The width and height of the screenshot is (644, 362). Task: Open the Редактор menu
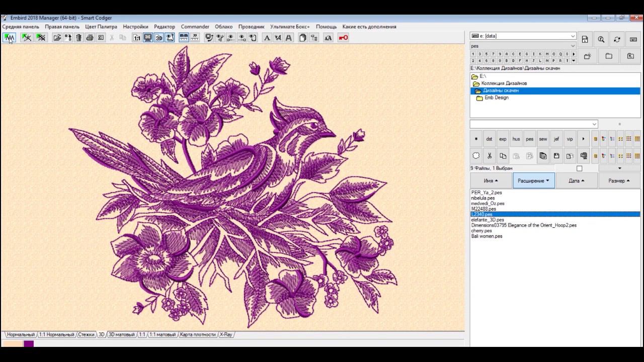[164, 27]
